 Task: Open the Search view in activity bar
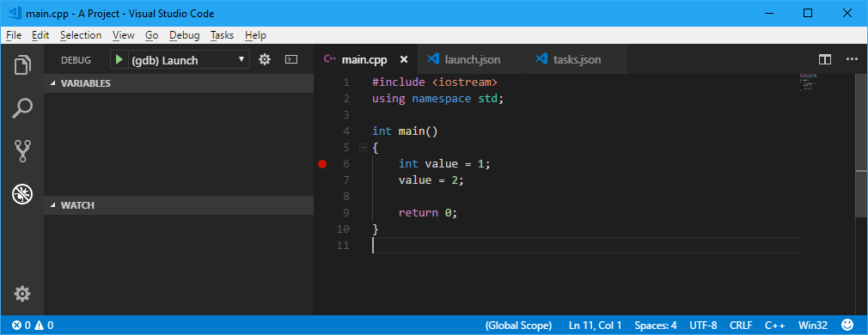(x=22, y=108)
